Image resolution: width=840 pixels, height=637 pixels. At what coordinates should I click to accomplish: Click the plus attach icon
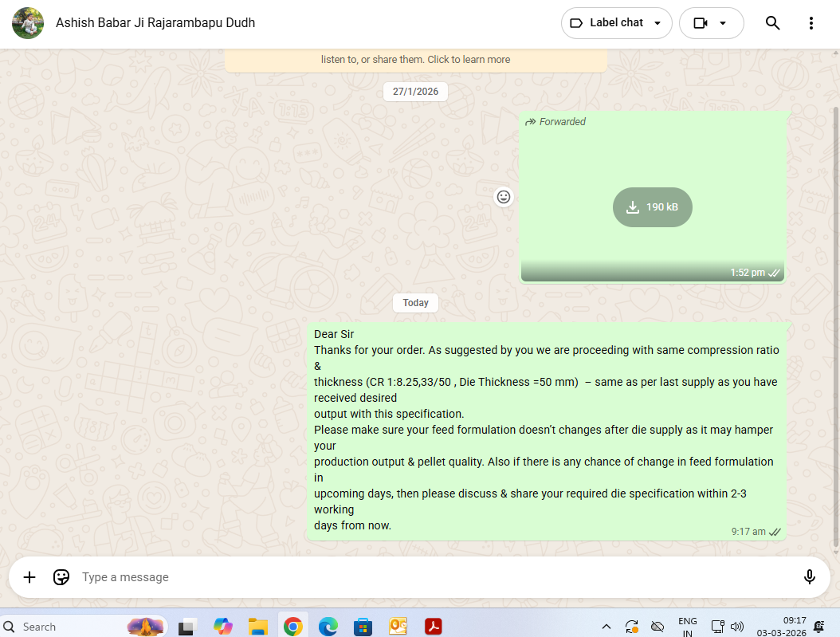pos(29,577)
